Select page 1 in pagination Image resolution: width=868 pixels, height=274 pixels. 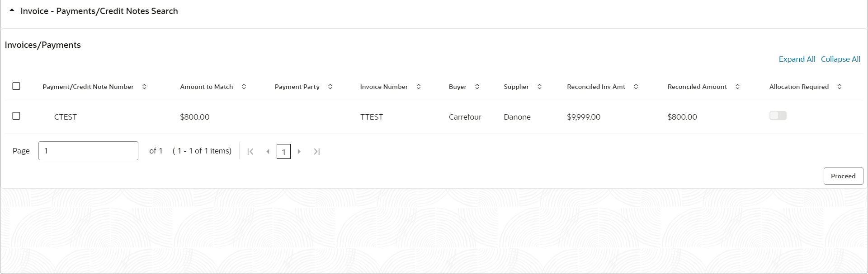283,152
